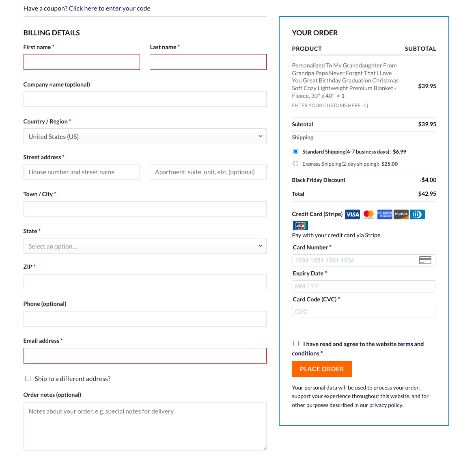Viewport: 476px width, 459px height.
Task: Focus the First name input field
Action: (82, 62)
